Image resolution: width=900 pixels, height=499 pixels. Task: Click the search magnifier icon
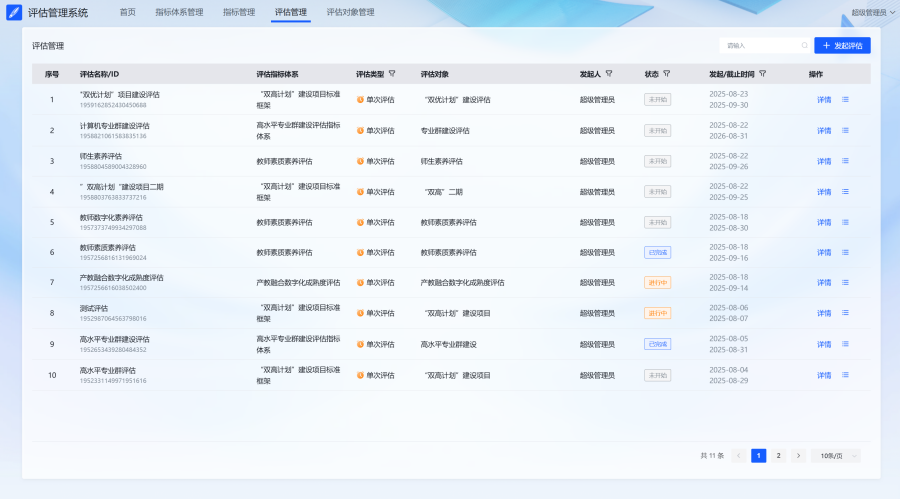(804, 45)
